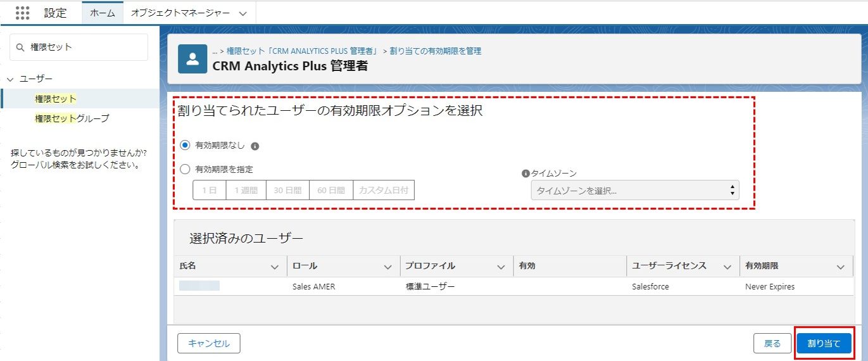Screen dimensions: 868x361
Task: Open the ユーザーライセンス column menu chevron
Action: (727, 267)
